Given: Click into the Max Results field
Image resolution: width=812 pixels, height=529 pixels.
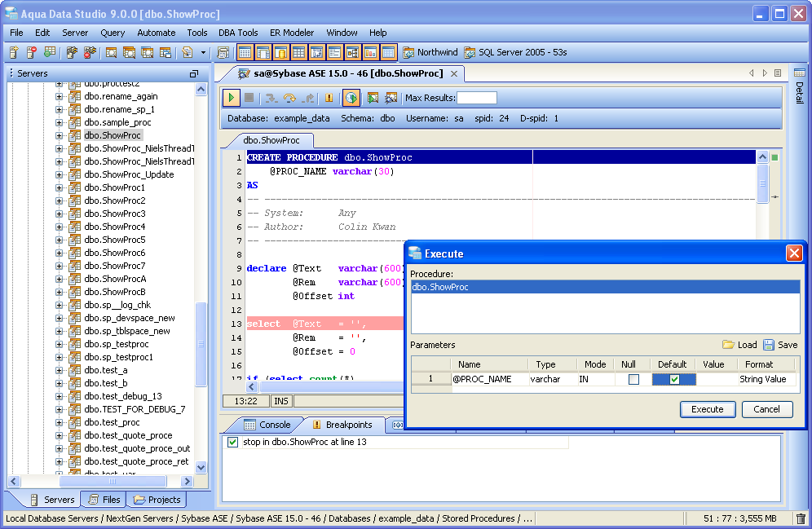Looking at the screenshot, I should click(x=476, y=98).
